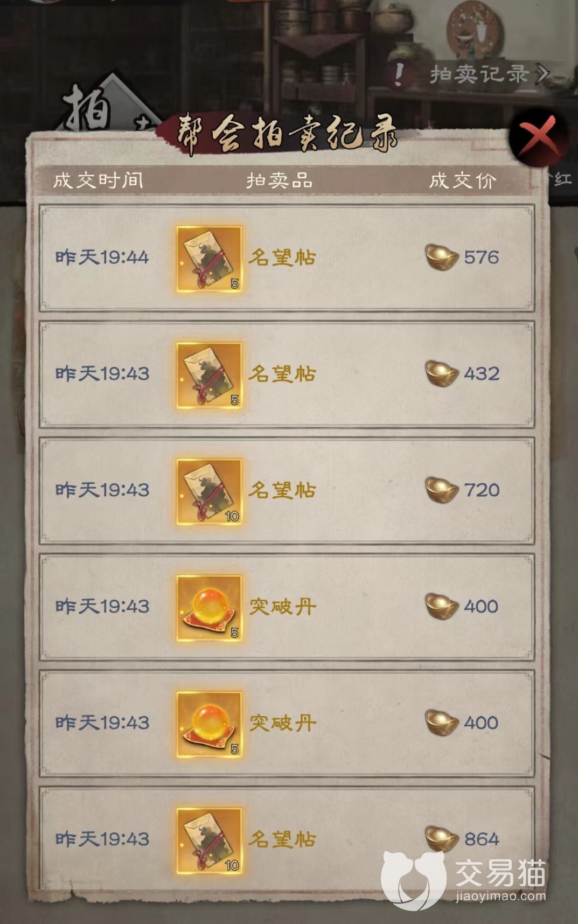Click the 拍卖品 column header
The image size is (578, 924).
(280, 180)
